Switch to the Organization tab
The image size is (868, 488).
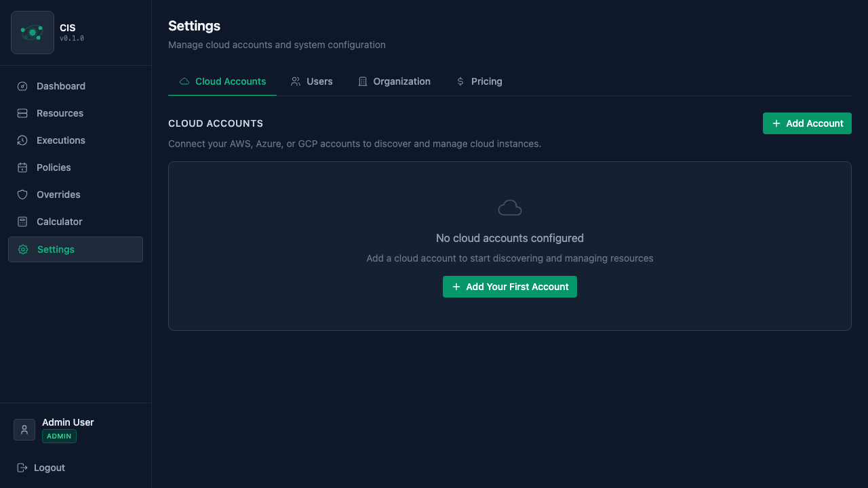pyautogui.click(x=394, y=81)
